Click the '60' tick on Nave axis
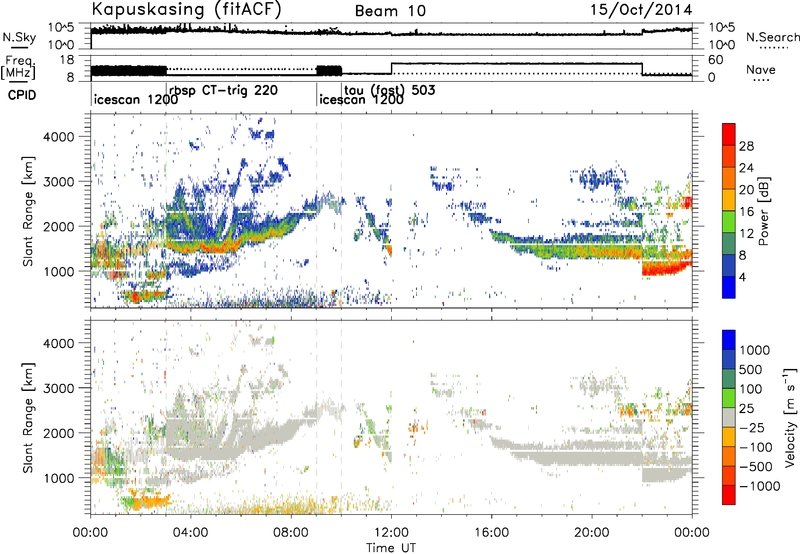This screenshot has width=800, height=554. click(x=716, y=60)
